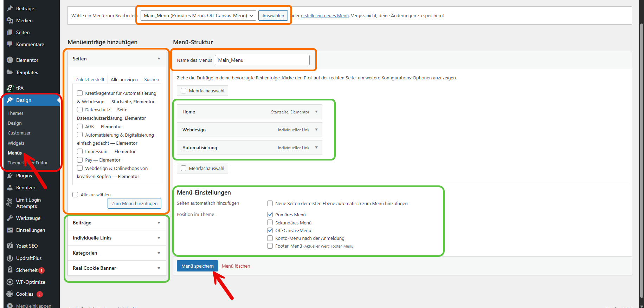Click the red Cookies notification badge
Viewport: 644px width, 308px height.
point(40,294)
